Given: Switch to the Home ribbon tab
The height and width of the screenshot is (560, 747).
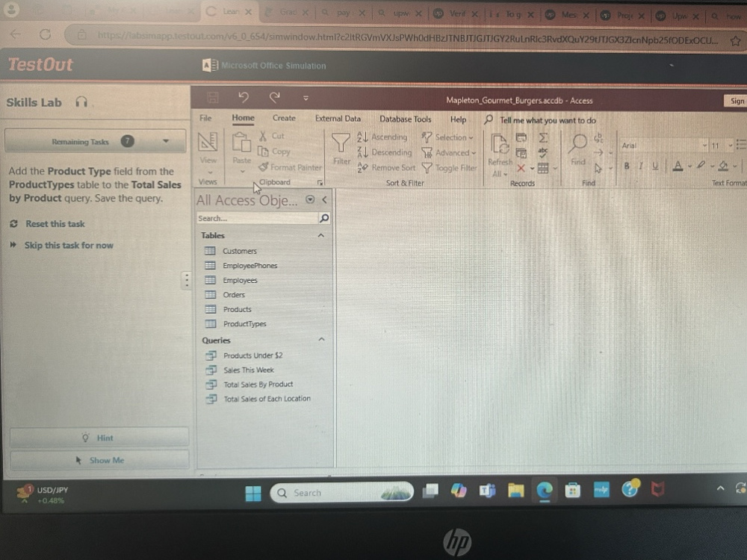Looking at the screenshot, I should coord(243,118).
